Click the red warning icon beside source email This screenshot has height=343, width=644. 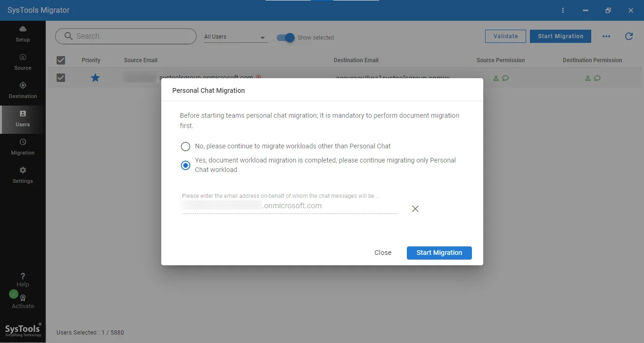258,77
